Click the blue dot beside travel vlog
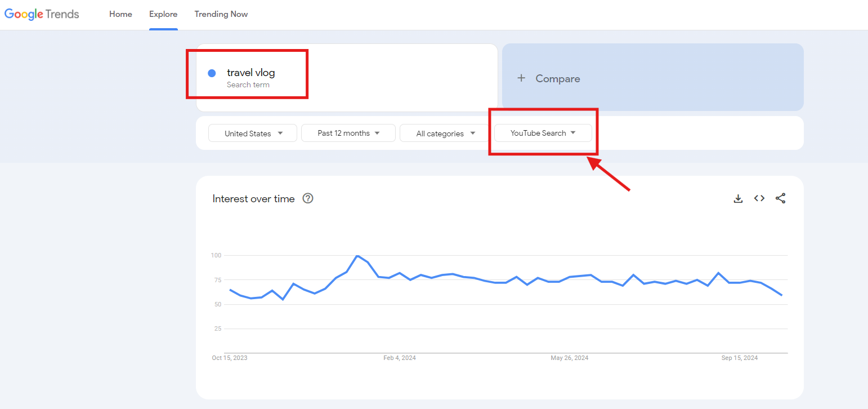Screen dimensions: 868x409 (x=212, y=73)
